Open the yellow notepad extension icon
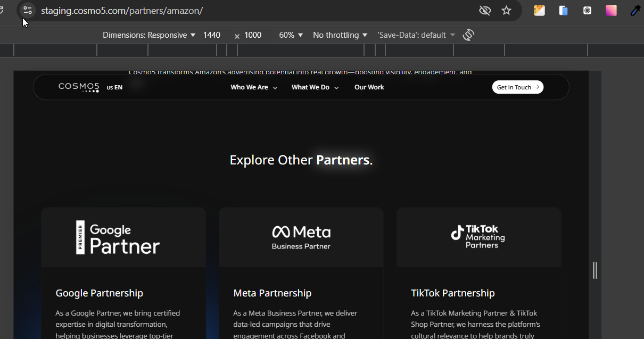 point(540,10)
